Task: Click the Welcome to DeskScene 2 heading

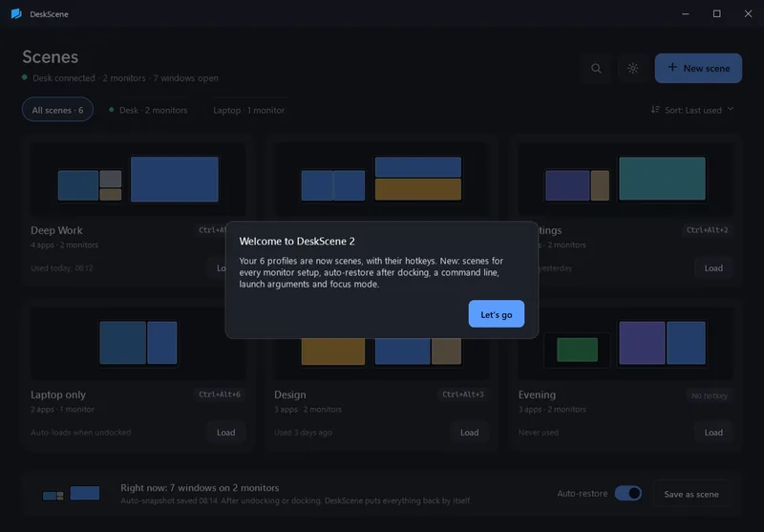Action: 297,241
